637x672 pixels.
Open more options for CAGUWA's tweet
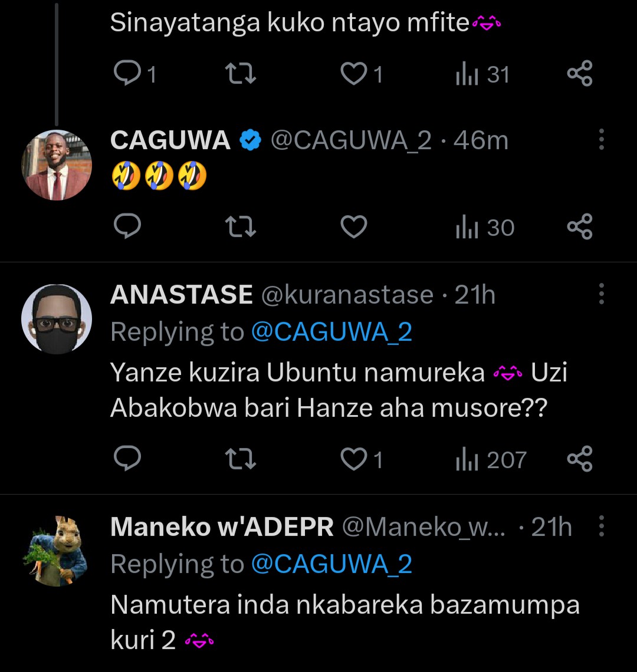click(601, 140)
